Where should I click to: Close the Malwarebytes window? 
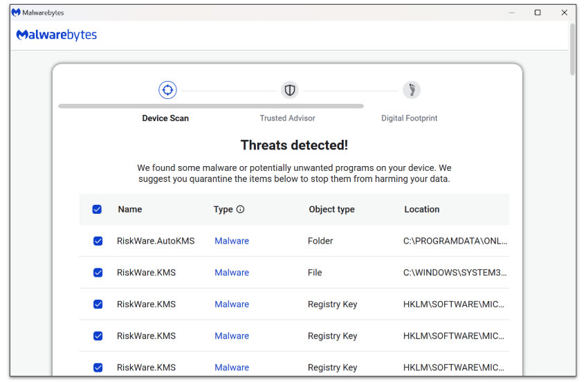click(x=564, y=12)
